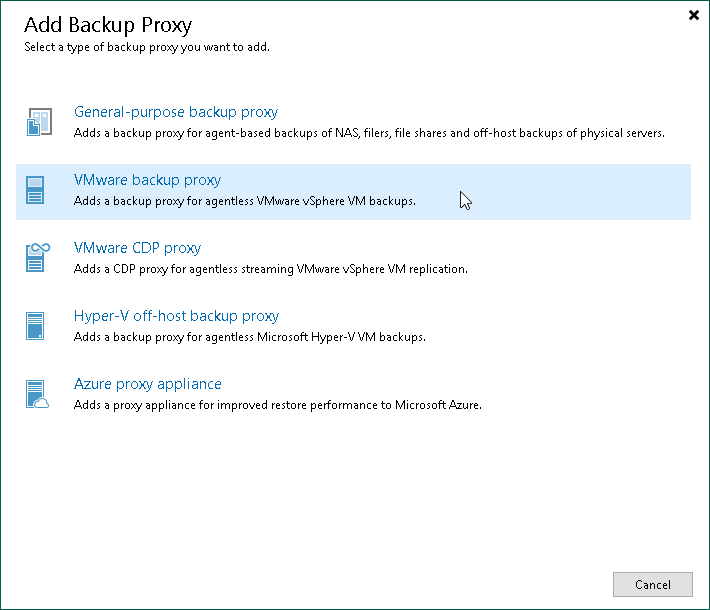
Task: Click the VMware backup proxy server icon
Action: 37,191
